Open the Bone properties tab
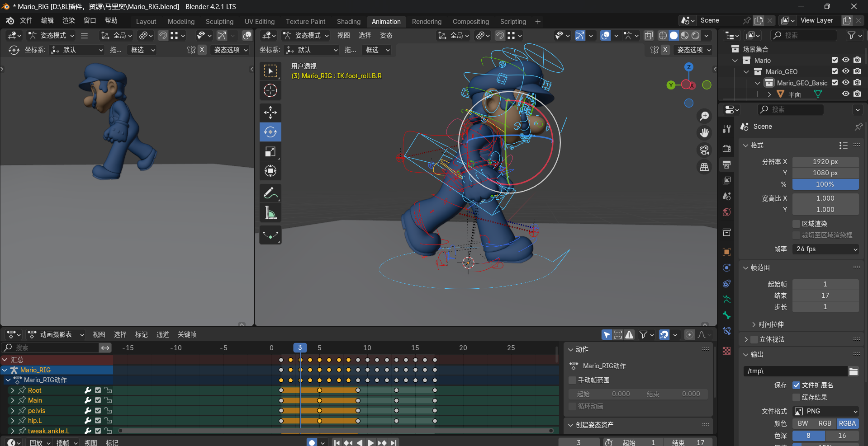868x446 pixels. (727, 315)
